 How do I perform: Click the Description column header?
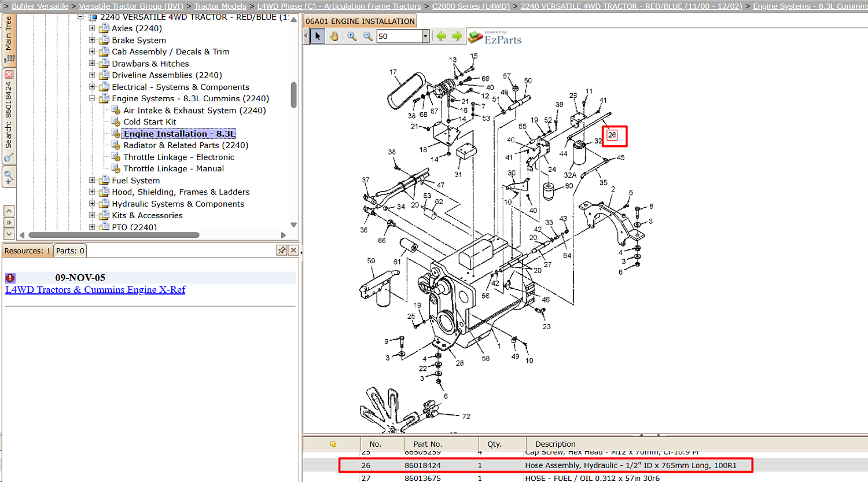pyautogui.click(x=556, y=444)
